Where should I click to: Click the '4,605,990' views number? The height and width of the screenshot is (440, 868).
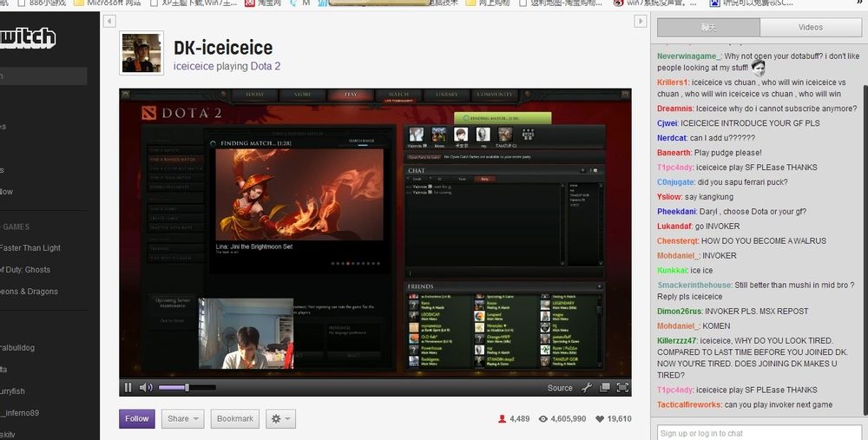(569, 419)
